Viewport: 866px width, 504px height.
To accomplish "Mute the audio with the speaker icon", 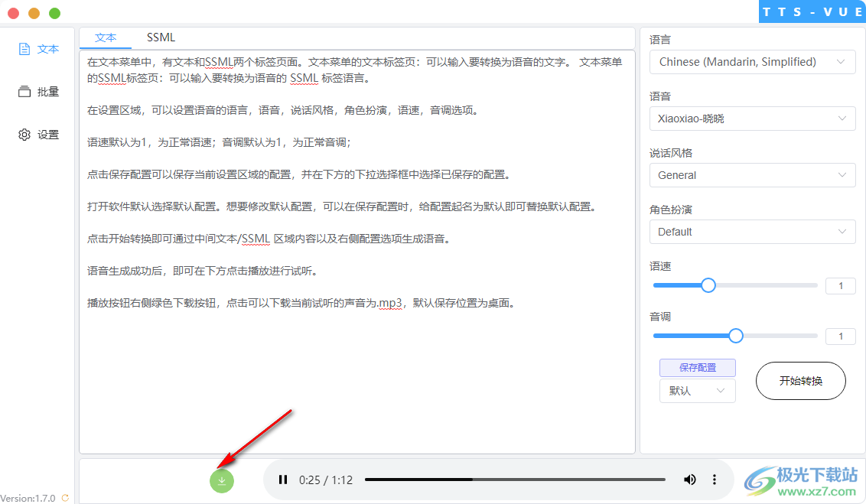I will (689, 480).
